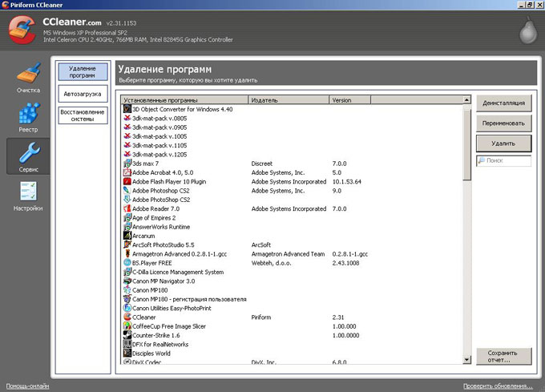Switch to Восстановление системы tab

[83, 115]
